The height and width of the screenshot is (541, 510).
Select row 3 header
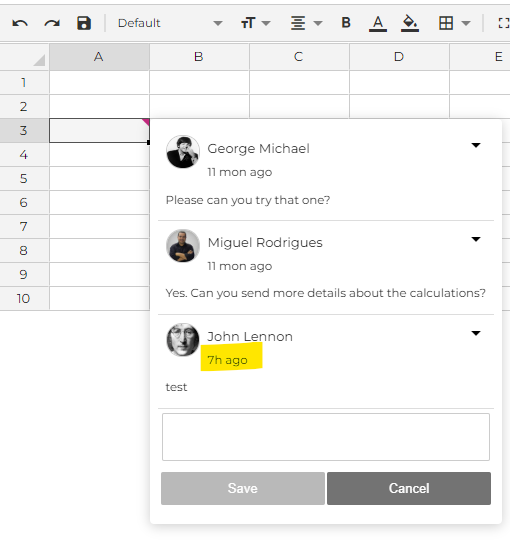[24, 130]
